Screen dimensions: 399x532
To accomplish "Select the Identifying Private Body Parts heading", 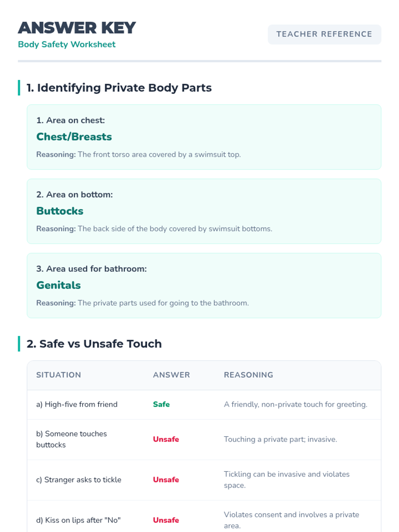I will pyautogui.click(x=119, y=88).
